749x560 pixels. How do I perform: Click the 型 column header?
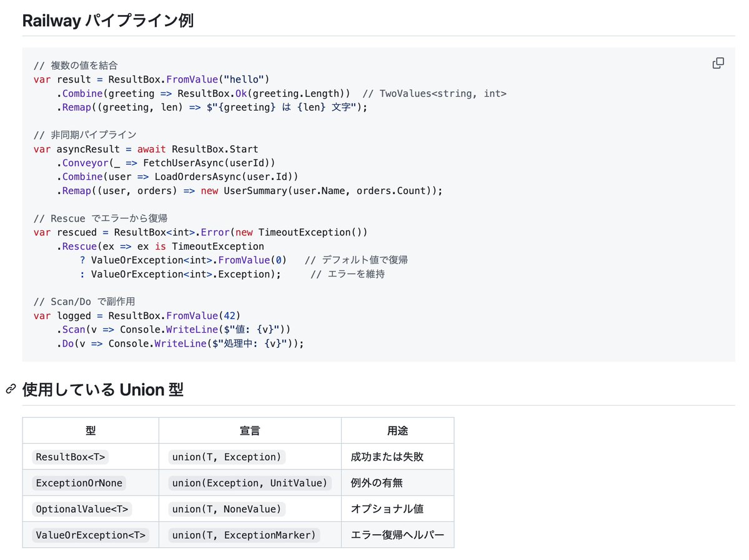tap(91, 431)
